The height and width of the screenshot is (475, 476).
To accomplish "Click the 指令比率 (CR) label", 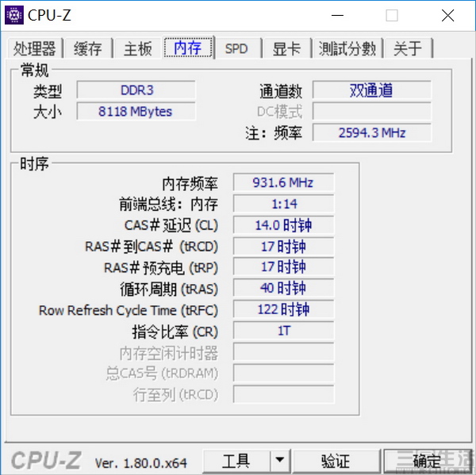I will [175, 331].
